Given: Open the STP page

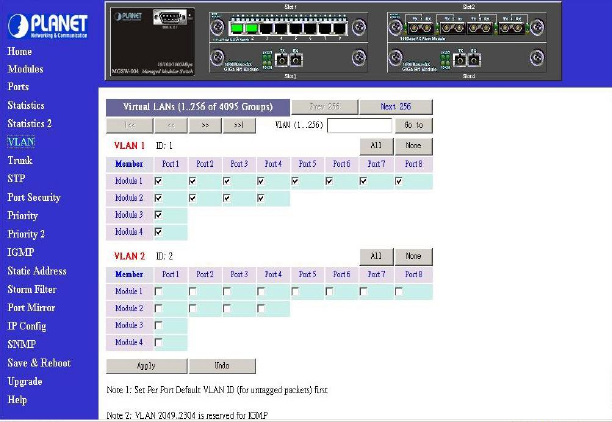Looking at the screenshot, I should [16, 178].
